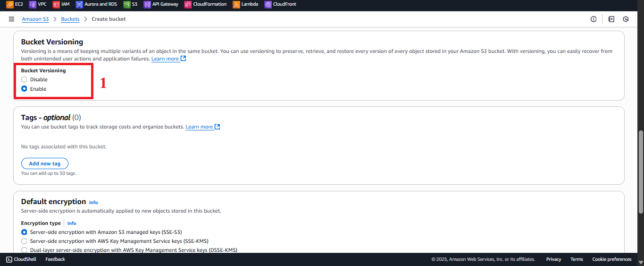Open the hamburger navigation menu
This screenshot has height=266, width=644.
tap(12, 19)
